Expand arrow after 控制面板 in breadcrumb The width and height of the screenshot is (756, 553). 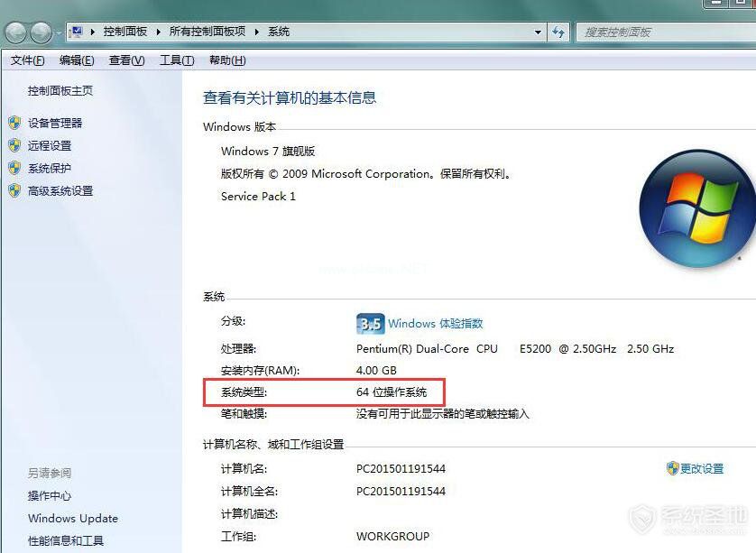158,32
